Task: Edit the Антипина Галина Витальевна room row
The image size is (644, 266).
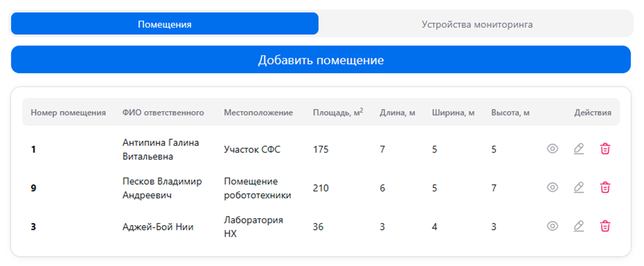Action: tap(579, 149)
